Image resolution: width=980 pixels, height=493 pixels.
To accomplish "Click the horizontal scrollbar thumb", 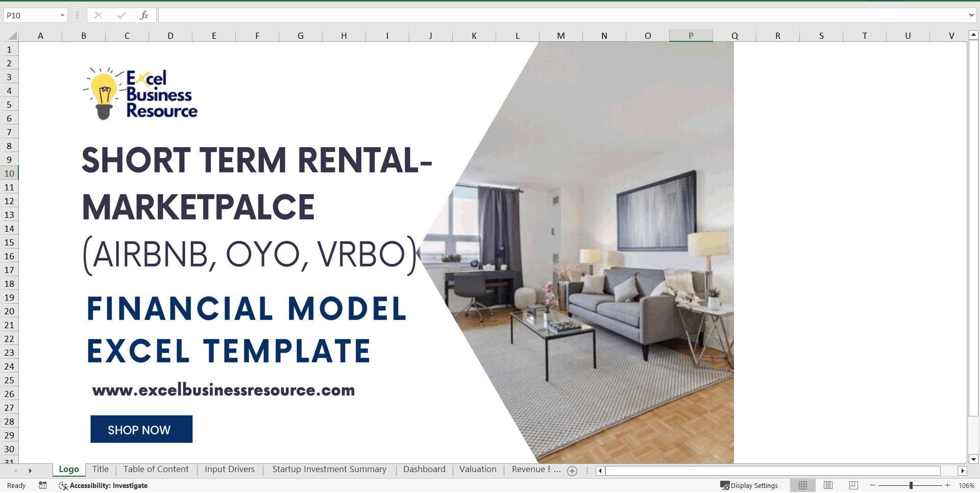I will [x=773, y=471].
